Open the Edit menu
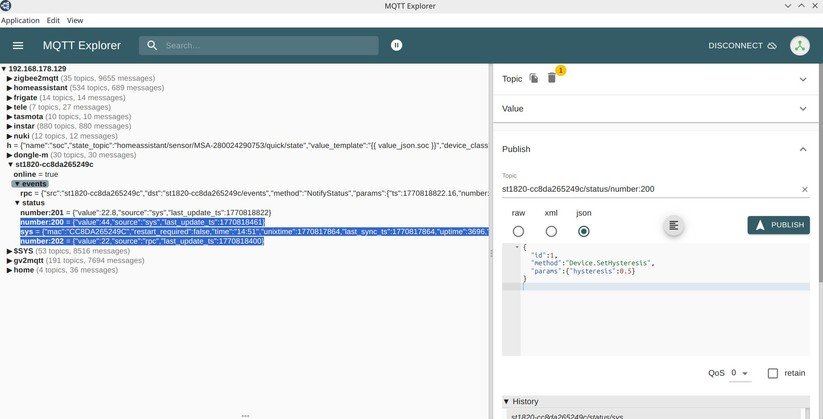The image size is (823, 419). (53, 20)
